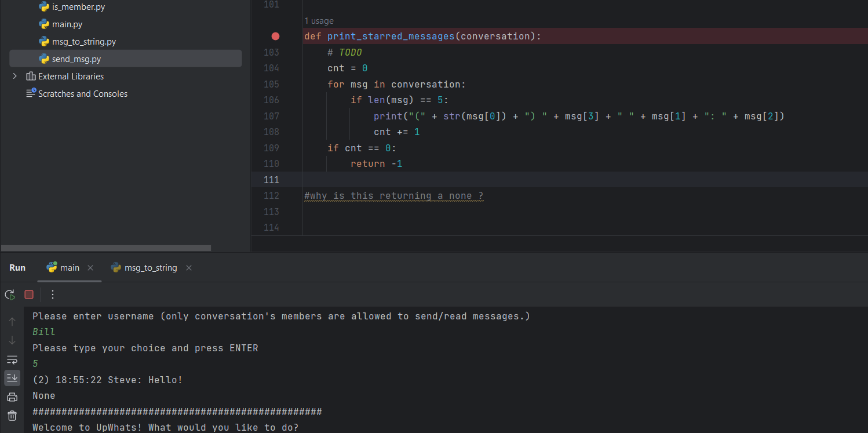Click the 1 usage hint link
The width and height of the screenshot is (868, 433).
pyautogui.click(x=319, y=21)
